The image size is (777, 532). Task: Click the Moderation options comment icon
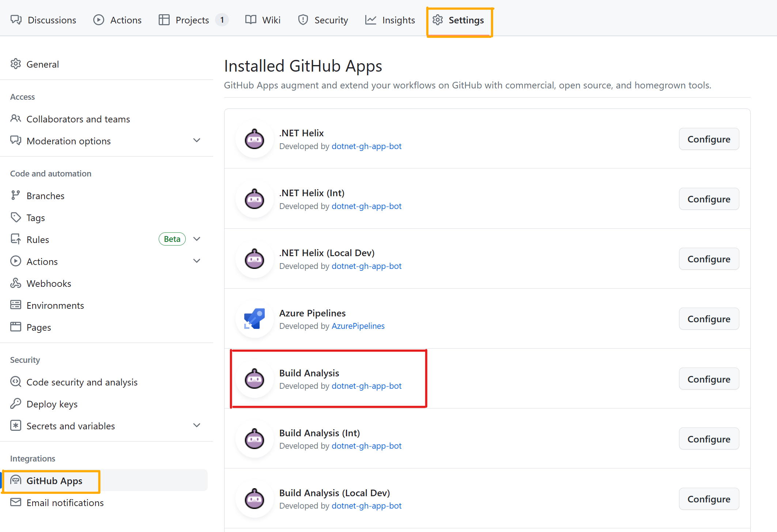pyautogui.click(x=16, y=141)
